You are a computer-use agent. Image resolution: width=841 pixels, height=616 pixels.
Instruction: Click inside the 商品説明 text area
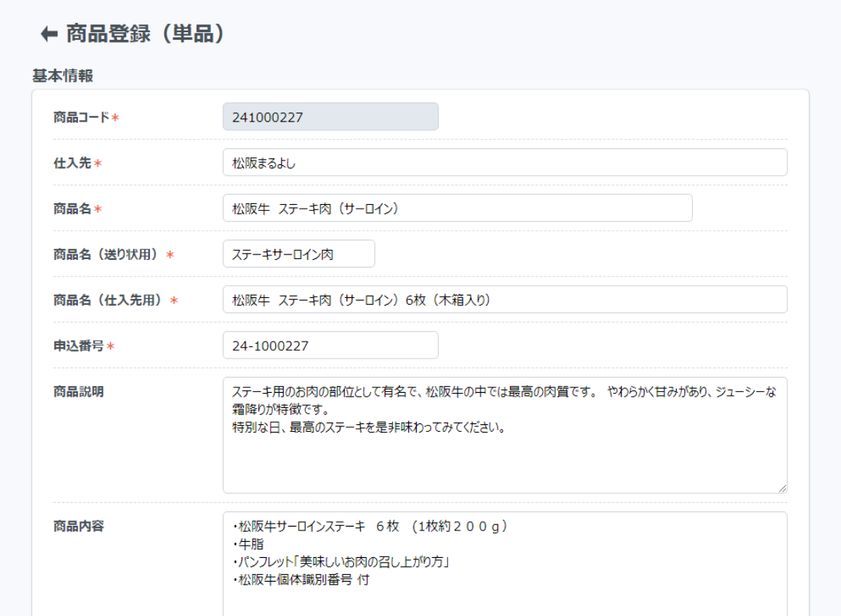(505, 451)
